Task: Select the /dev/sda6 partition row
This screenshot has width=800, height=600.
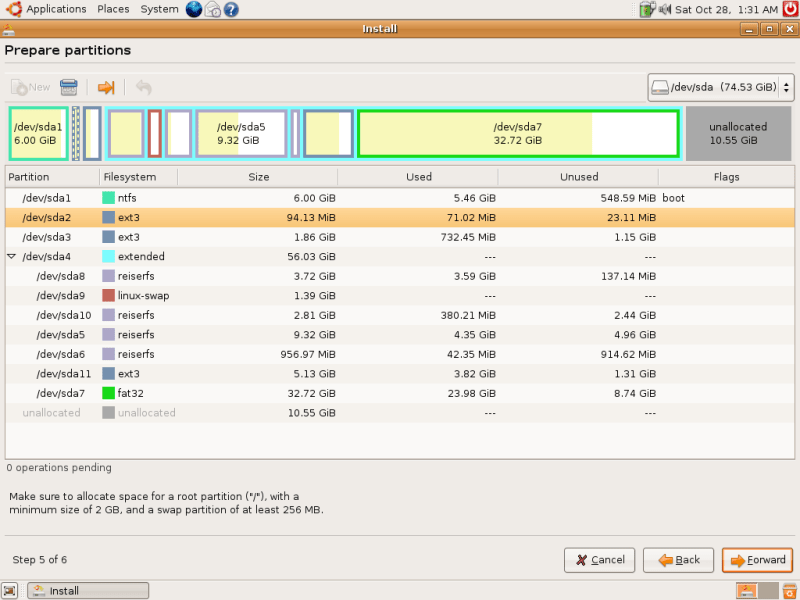Action: [400, 354]
